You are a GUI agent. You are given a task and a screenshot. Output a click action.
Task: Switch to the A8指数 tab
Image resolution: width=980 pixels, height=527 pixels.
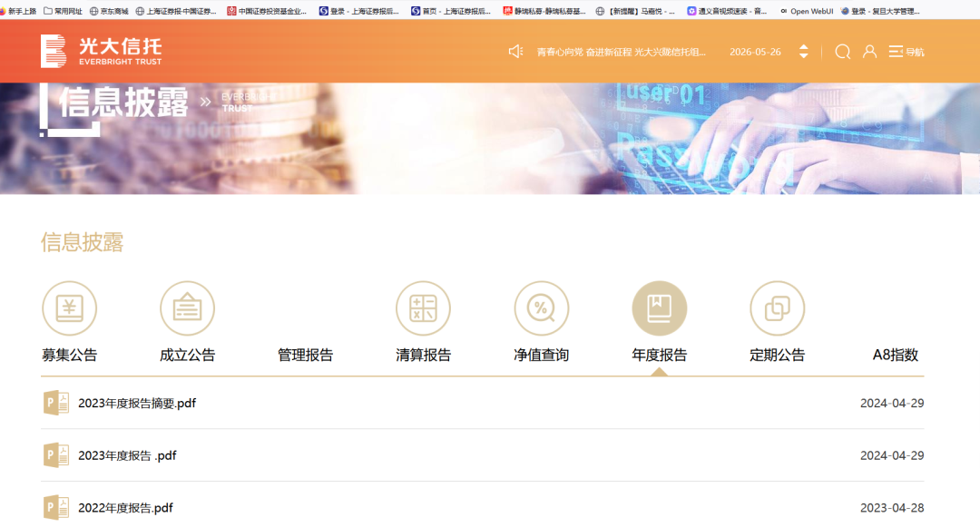(x=895, y=356)
